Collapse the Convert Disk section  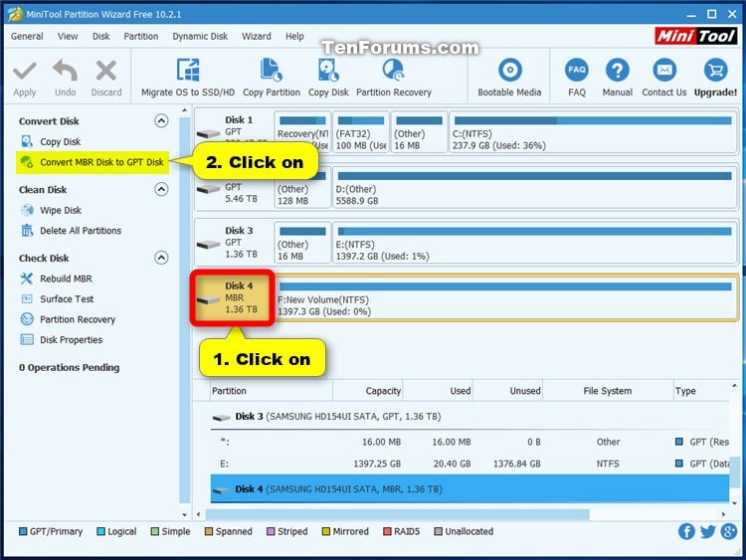point(161,120)
